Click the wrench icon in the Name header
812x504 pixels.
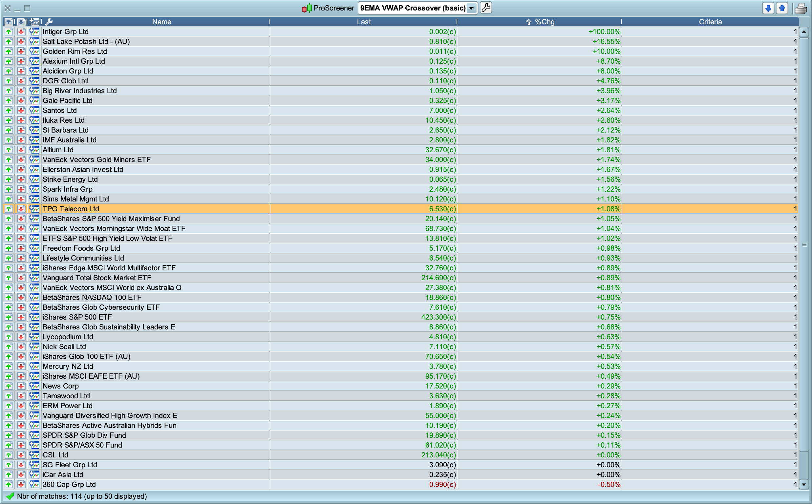[x=49, y=22]
